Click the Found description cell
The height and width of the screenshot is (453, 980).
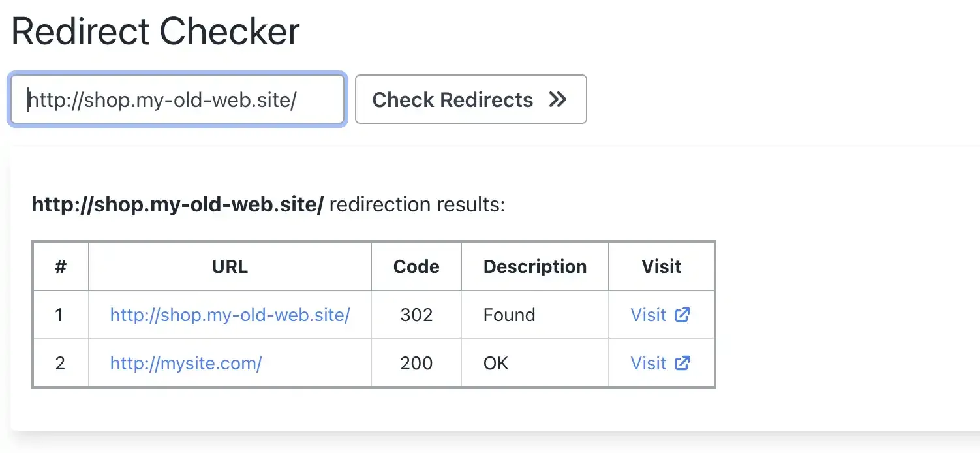[x=509, y=315]
